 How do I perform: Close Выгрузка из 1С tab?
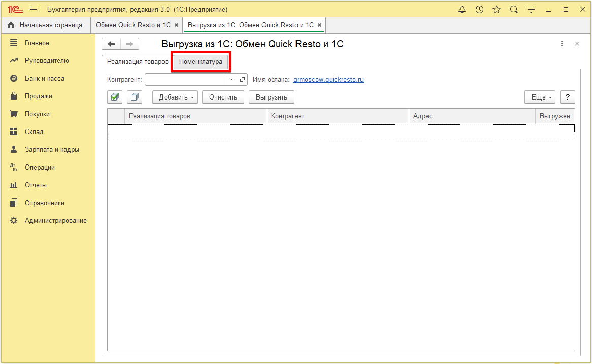[319, 25]
